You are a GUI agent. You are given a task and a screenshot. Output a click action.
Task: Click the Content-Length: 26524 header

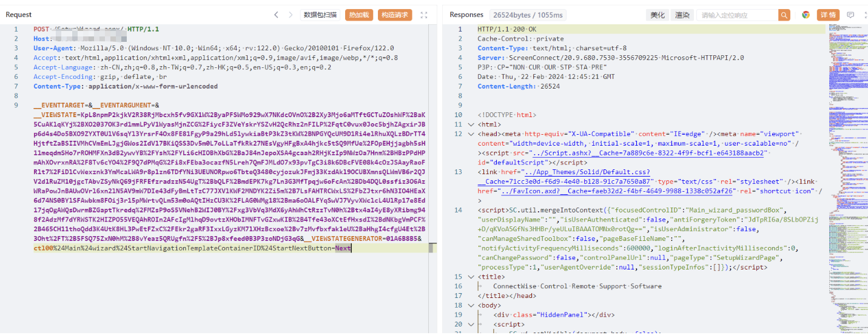pyautogui.click(x=519, y=86)
